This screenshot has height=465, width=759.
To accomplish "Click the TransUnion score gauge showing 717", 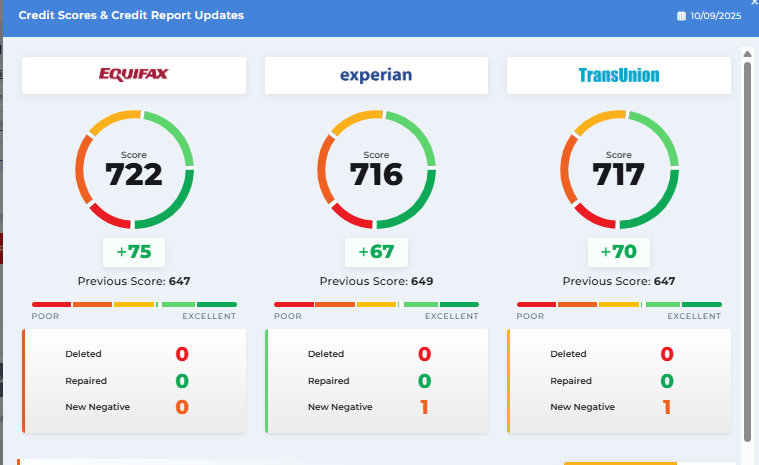I will pos(619,169).
